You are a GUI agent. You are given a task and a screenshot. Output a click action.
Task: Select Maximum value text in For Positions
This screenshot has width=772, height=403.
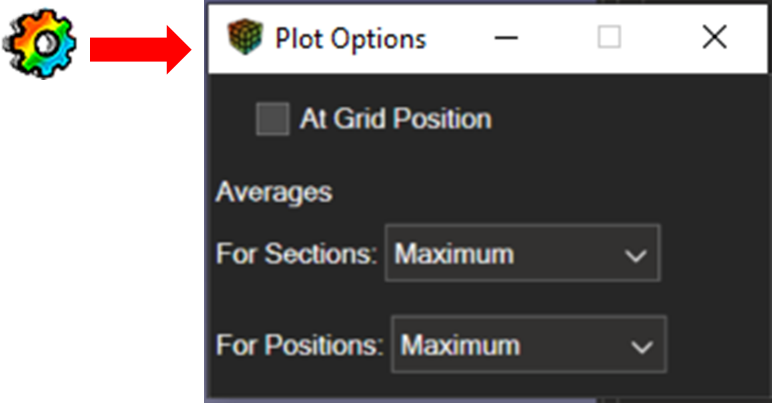tap(460, 345)
